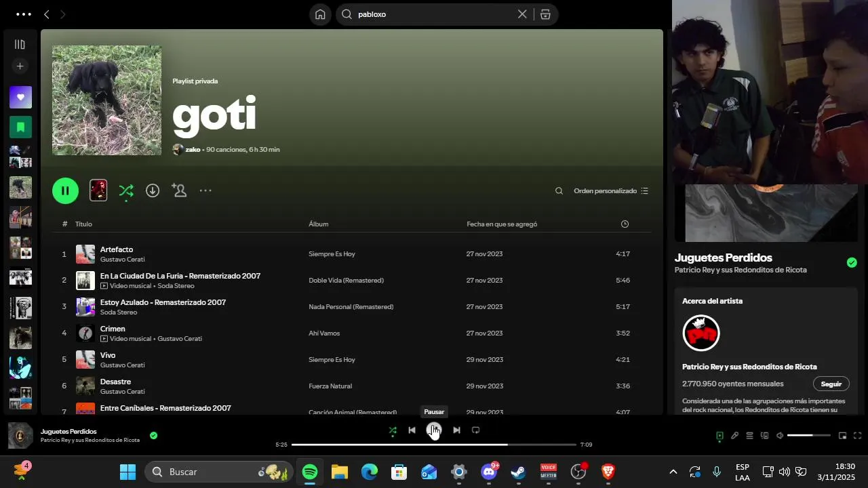Click the goti playlist cover image
Image resolution: width=868 pixels, height=488 pixels.
pyautogui.click(x=107, y=100)
